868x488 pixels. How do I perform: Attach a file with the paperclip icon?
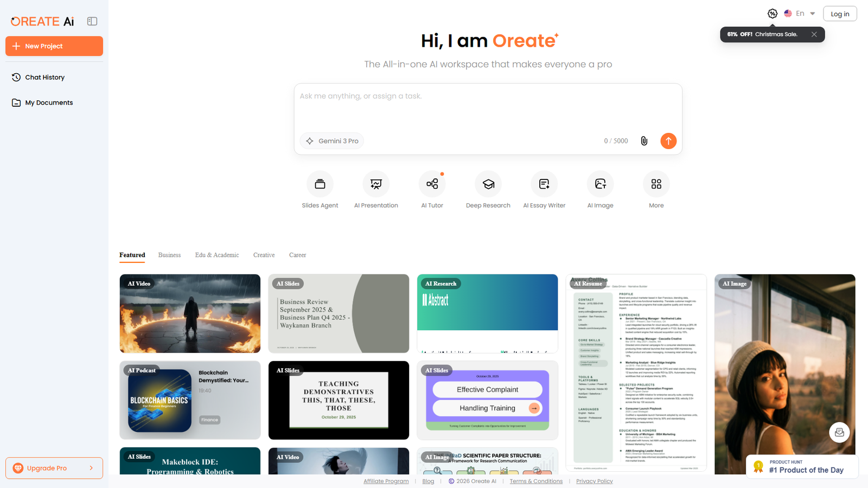643,140
